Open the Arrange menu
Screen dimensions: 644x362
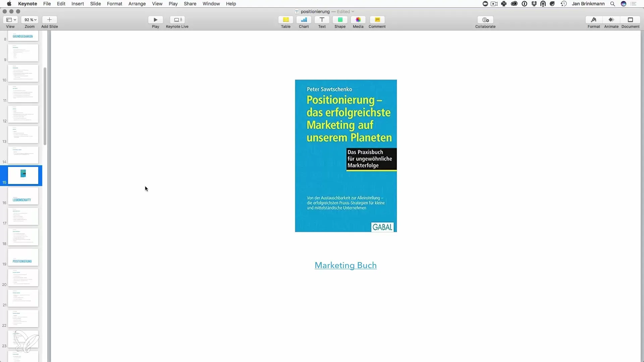click(x=137, y=4)
